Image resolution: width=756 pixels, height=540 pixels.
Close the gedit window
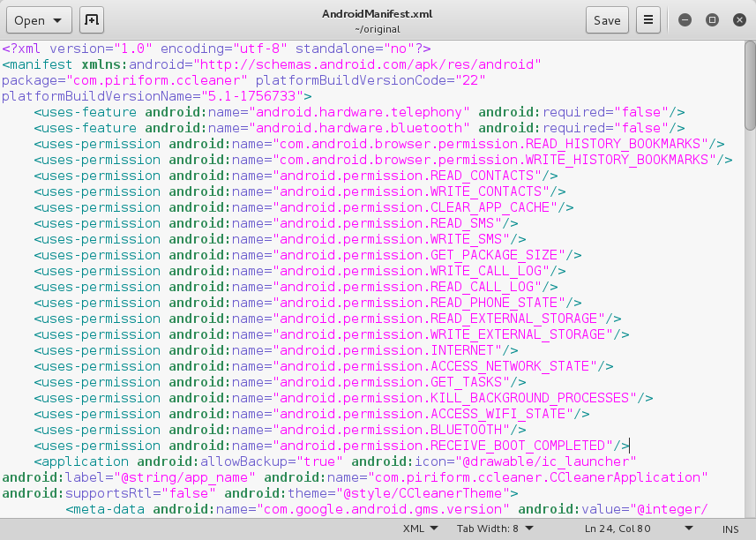[739, 19]
